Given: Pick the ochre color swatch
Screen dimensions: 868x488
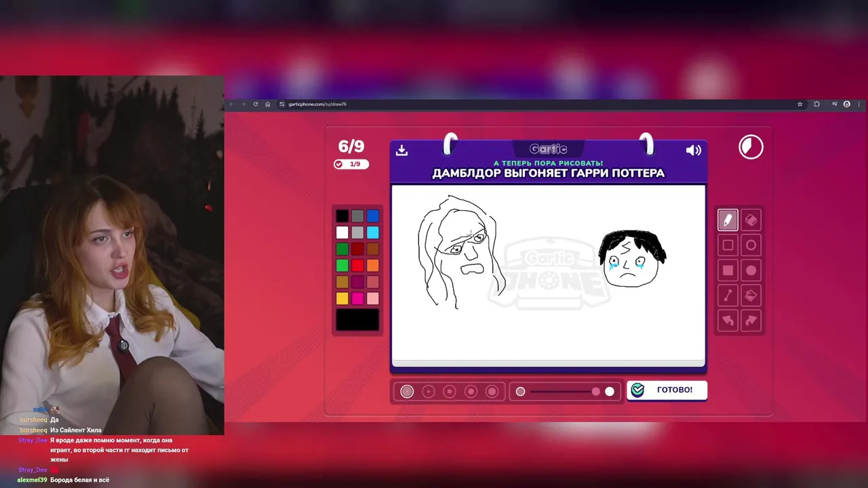Looking at the screenshot, I should point(342,282).
